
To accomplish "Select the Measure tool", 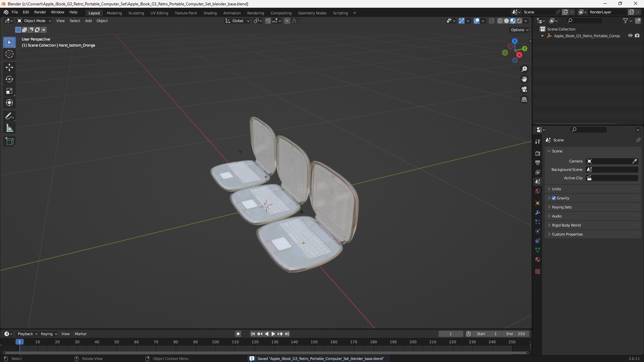I will [9, 128].
